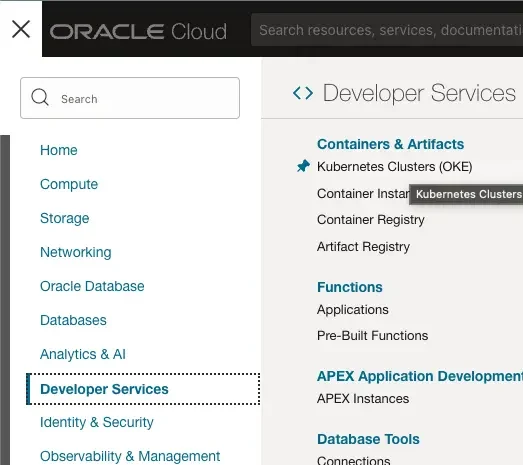The height and width of the screenshot is (465, 523).
Task: Open the Home menu item
Action: (x=59, y=150)
